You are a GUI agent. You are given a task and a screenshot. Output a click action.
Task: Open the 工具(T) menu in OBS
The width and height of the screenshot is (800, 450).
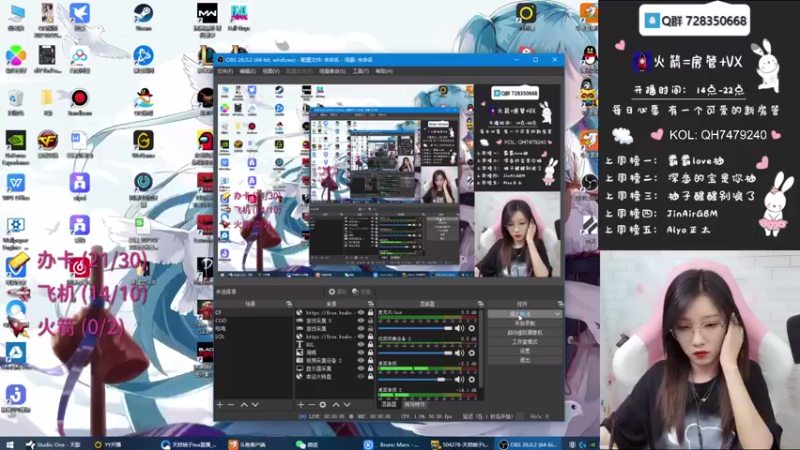coord(360,71)
